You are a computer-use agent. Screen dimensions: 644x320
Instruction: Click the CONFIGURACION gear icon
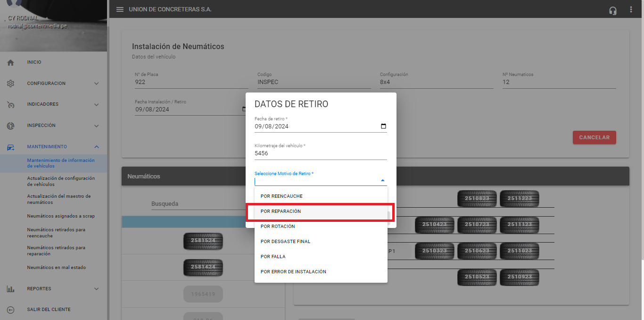pos(10,84)
